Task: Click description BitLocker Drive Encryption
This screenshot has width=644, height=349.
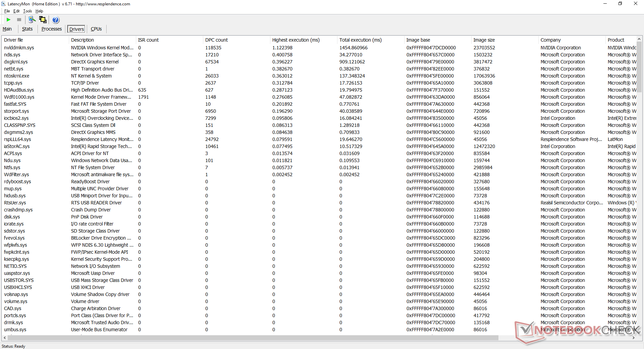Action: pos(101,238)
